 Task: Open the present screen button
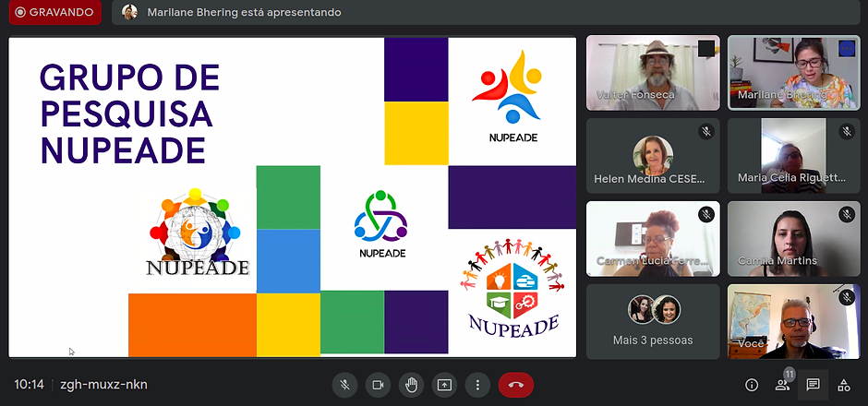coord(444,385)
